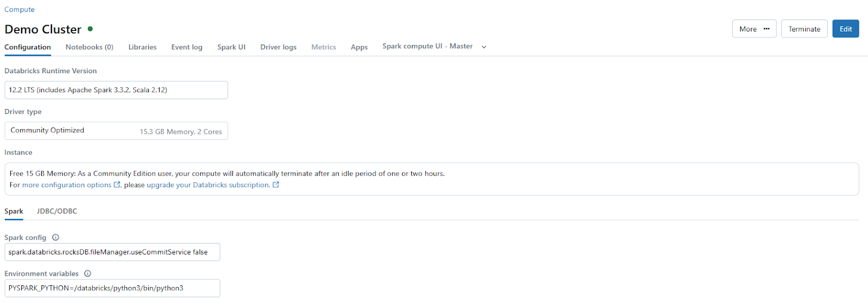Open the Environment variables info icon
This screenshot has width=868, height=306.
point(87,273)
